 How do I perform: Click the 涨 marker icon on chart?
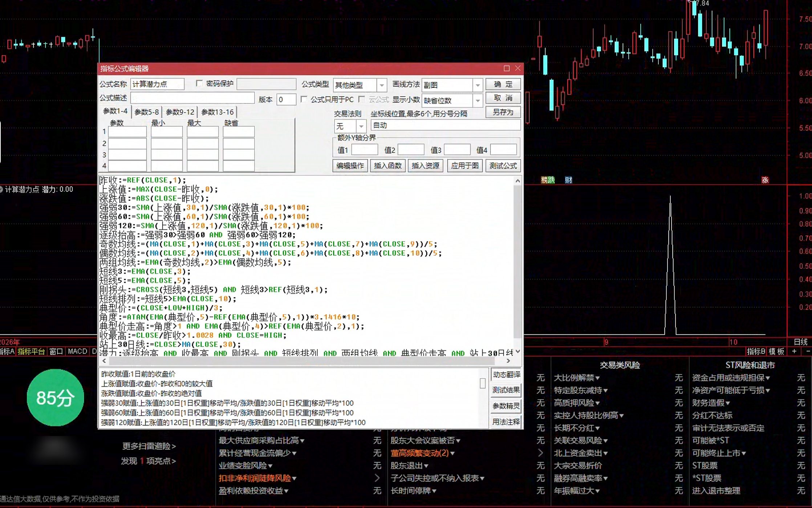point(765,180)
